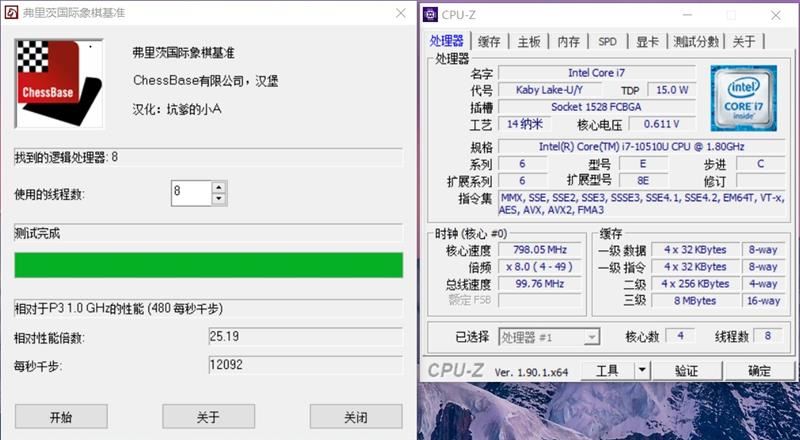800x440 pixels.
Task: Click the 验证 button
Action: click(687, 371)
